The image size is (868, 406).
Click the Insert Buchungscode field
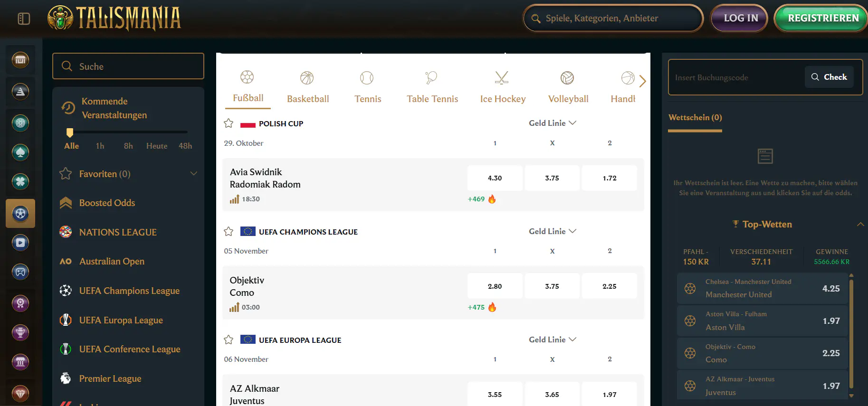[736, 77]
